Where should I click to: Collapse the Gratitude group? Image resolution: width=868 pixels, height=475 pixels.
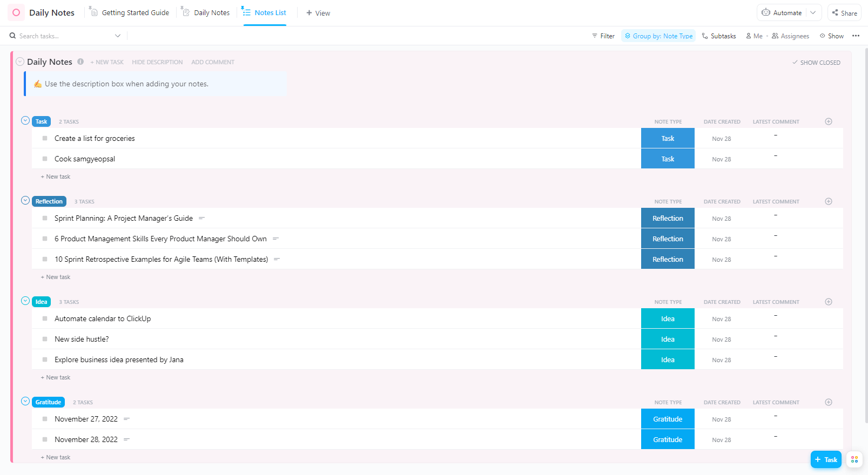point(25,401)
